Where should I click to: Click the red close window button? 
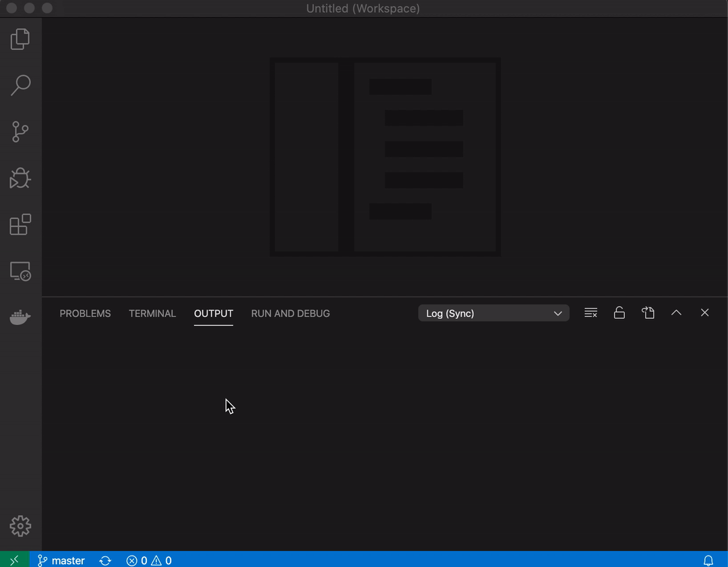[x=11, y=8]
